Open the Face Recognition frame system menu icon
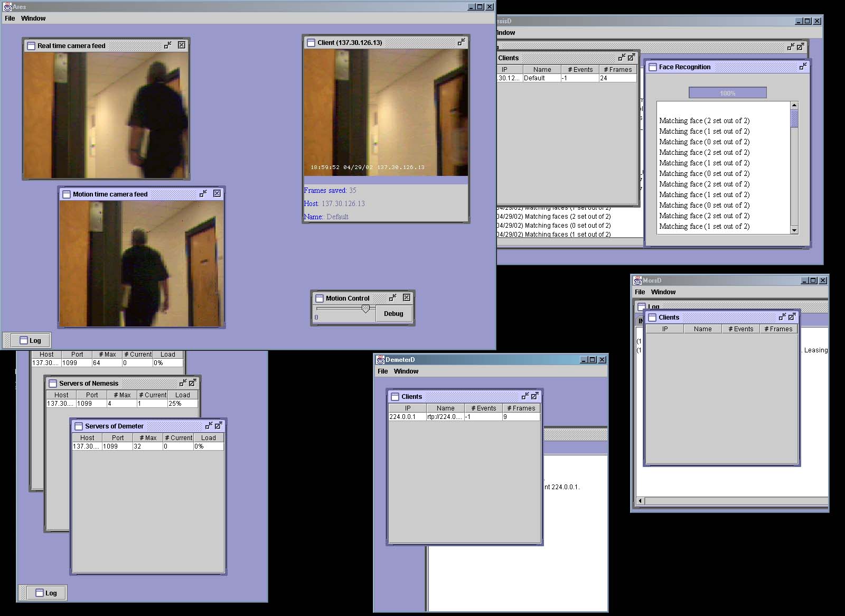This screenshot has height=616, width=845. click(x=653, y=67)
